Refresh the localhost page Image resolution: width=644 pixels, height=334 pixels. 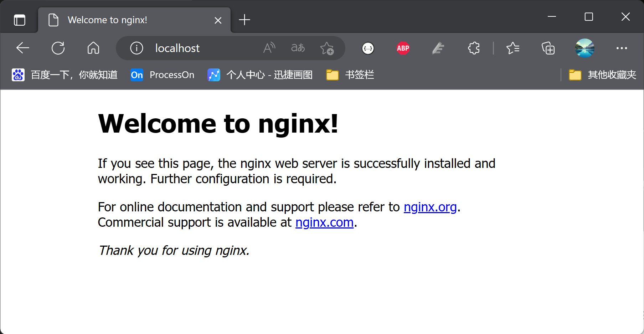tap(58, 48)
